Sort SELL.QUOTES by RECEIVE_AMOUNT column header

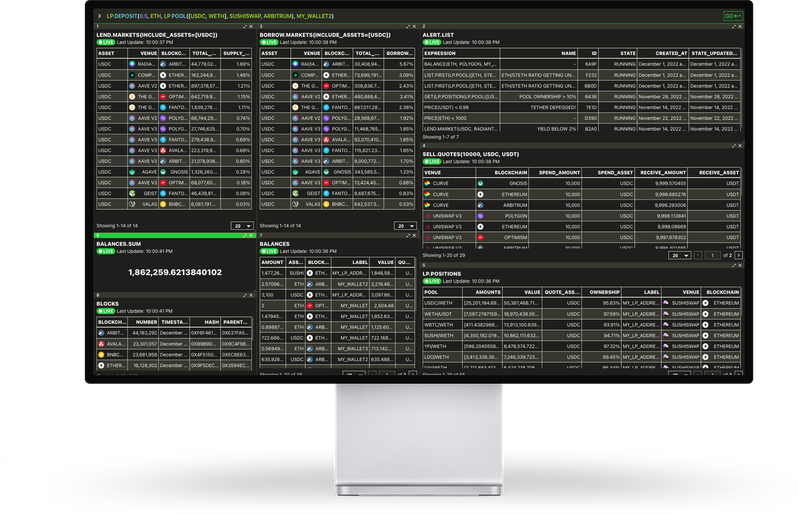[663, 172]
